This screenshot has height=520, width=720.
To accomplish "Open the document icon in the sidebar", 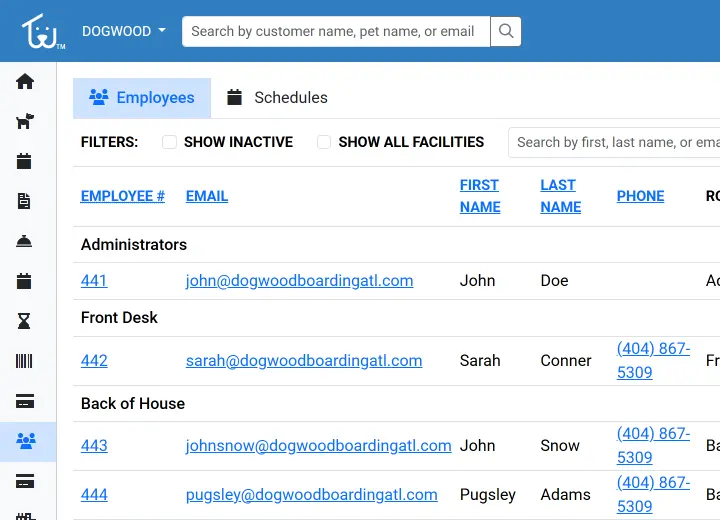I will (x=25, y=201).
